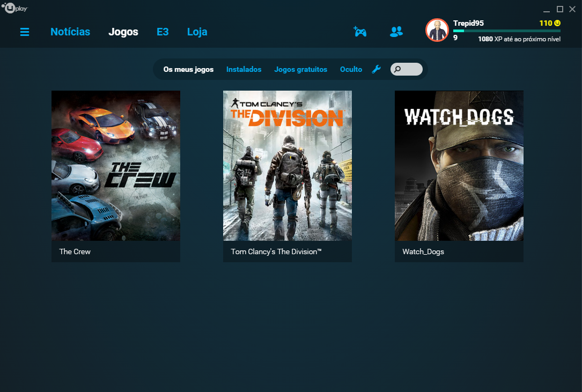Open The Division cover art
The height and width of the screenshot is (392, 582).
288,166
